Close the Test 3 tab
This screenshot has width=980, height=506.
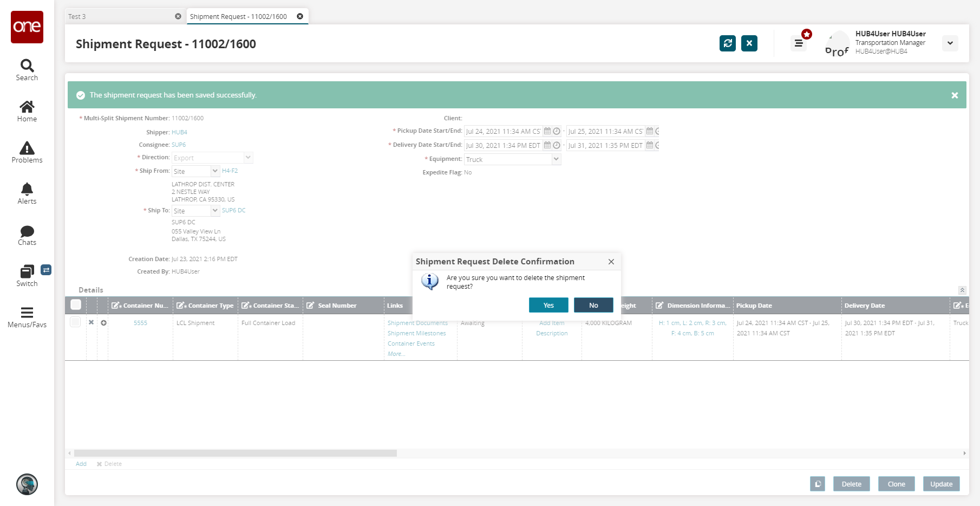click(178, 16)
